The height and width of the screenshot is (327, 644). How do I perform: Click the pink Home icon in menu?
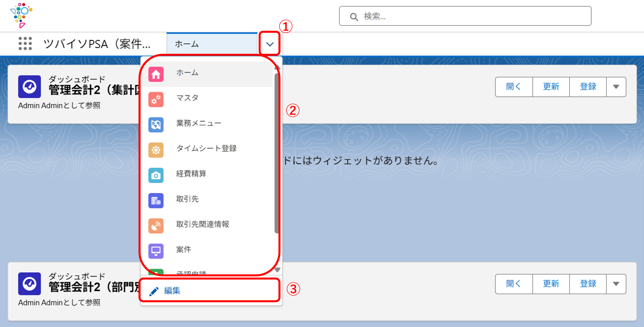[x=156, y=74]
